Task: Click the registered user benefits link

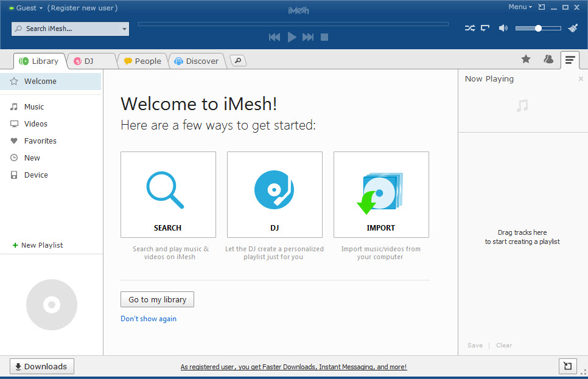Action: [x=293, y=367]
